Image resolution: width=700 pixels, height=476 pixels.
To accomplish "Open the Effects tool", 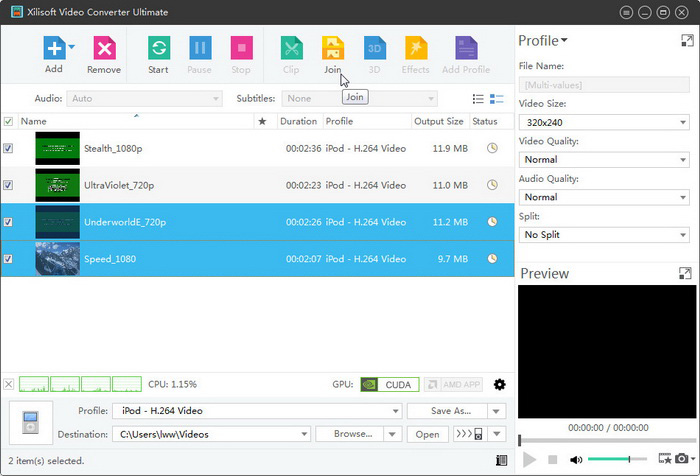I will [416, 47].
